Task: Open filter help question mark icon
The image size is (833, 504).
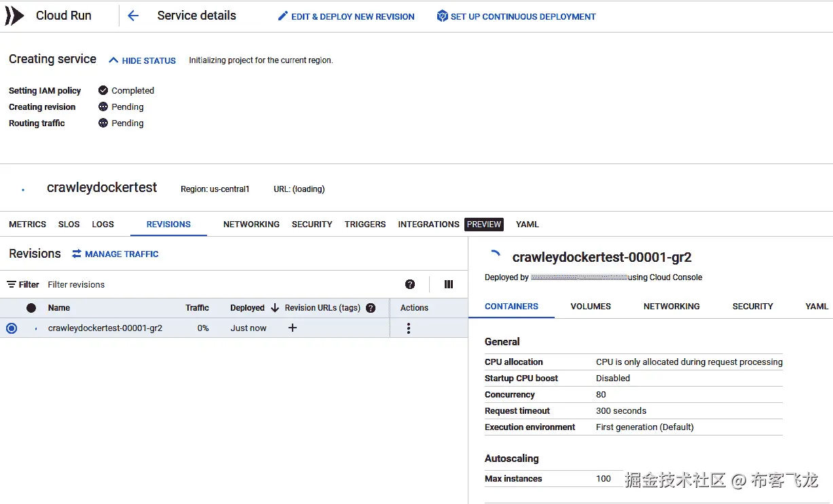Action: click(x=410, y=284)
